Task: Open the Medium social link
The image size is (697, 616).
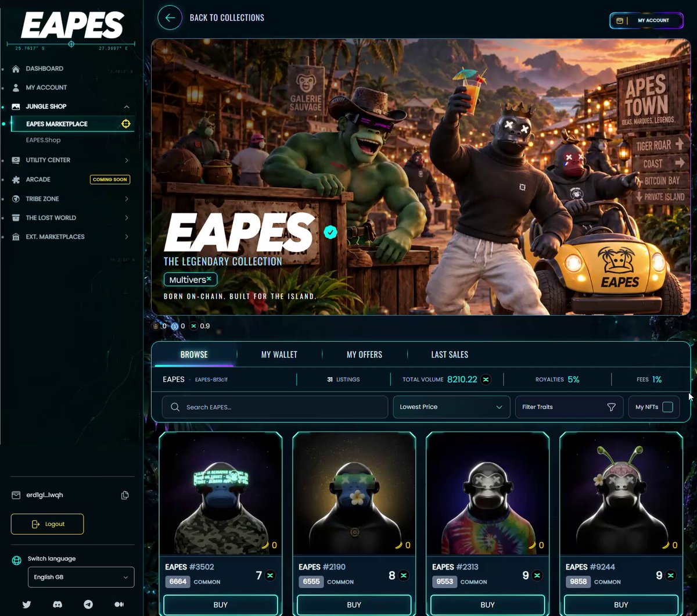Action: [119, 604]
